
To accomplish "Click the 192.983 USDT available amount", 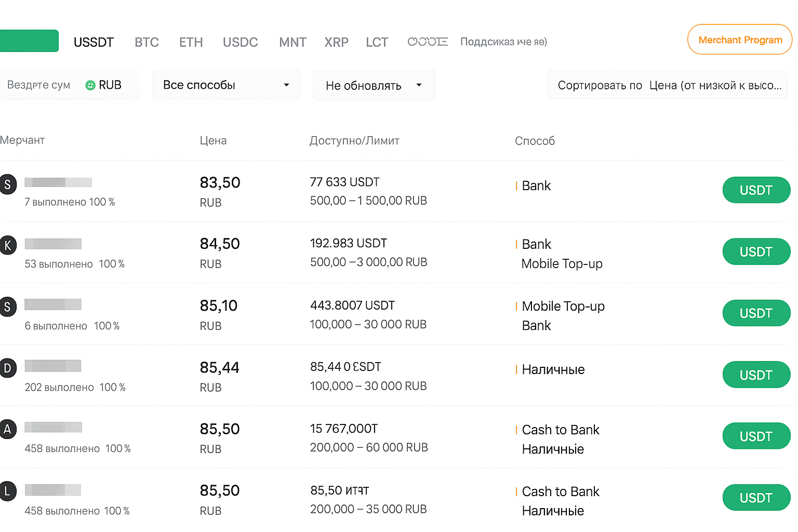I will click(349, 243).
